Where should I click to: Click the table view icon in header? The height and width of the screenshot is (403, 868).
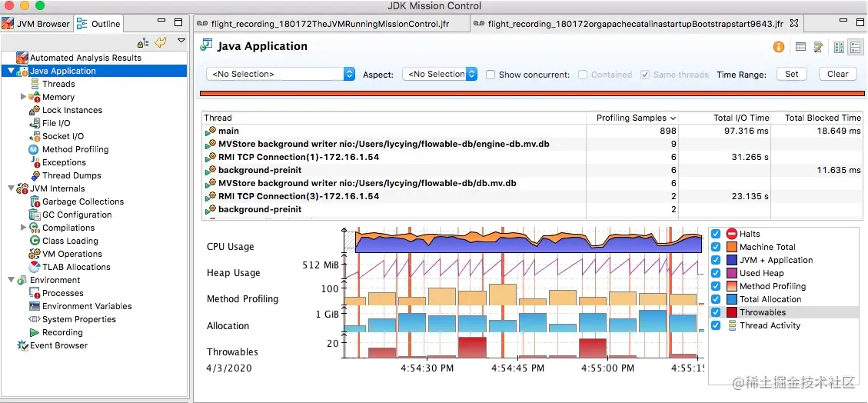pyautogui.click(x=800, y=47)
